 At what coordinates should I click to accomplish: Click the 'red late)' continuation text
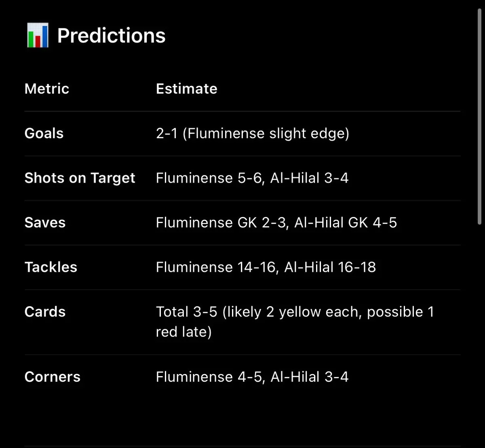coord(184,332)
